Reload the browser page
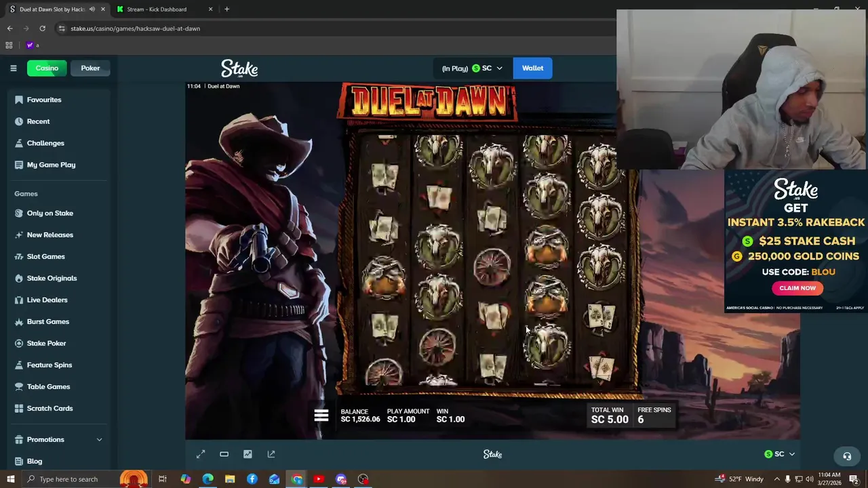This screenshot has width=868, height=488. 42,28
